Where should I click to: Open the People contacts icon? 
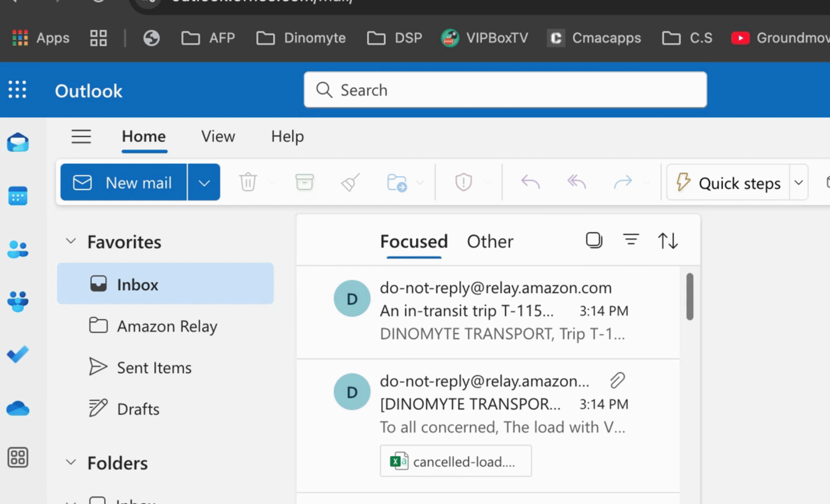point(18,250)
